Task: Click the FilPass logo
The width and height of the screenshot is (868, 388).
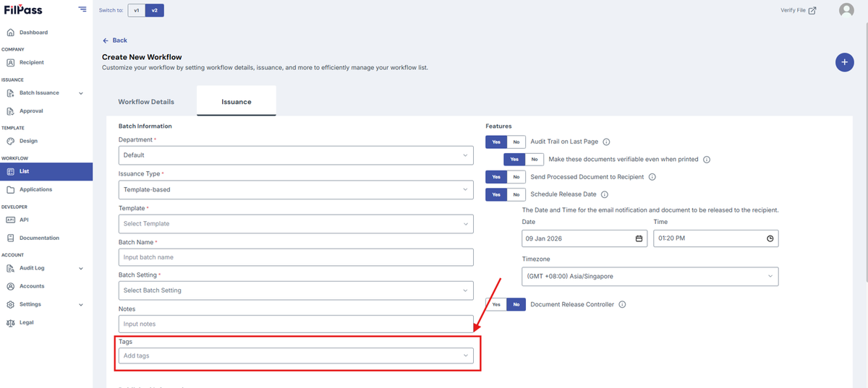Action: (22, 10)
